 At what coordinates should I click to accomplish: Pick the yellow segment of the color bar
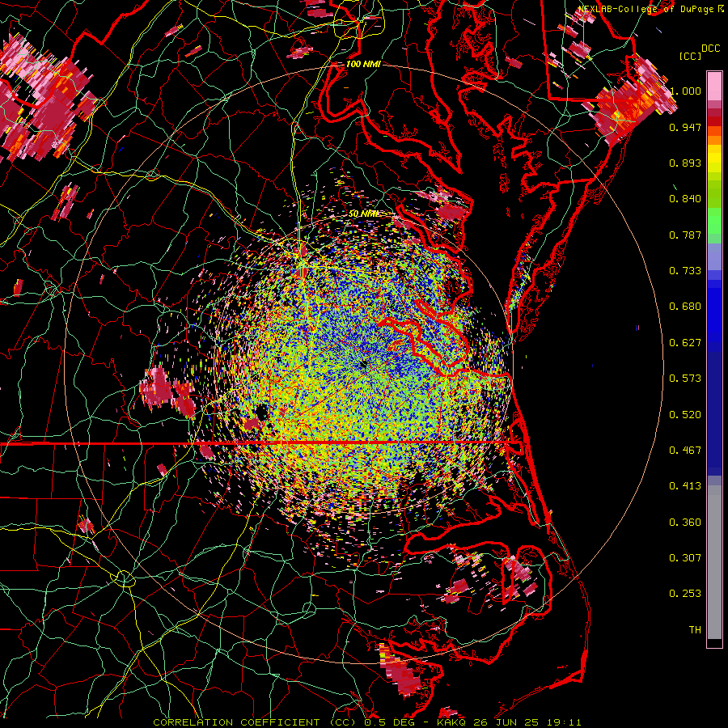(x=714, y=159)
